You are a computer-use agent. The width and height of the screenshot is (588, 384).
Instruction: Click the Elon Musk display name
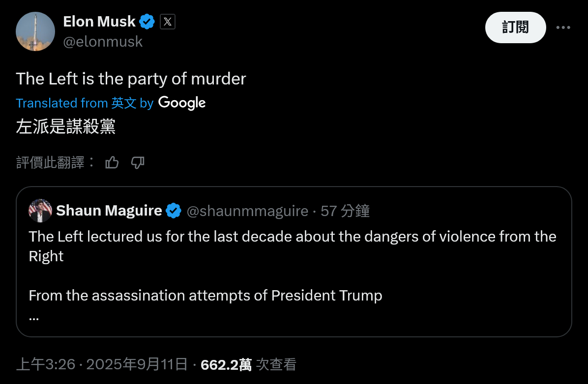99,22
